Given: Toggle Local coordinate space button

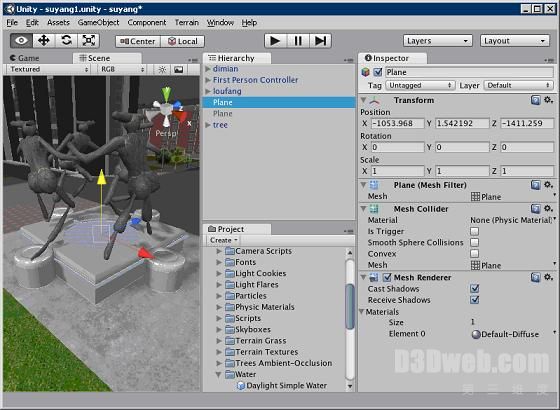Looking at the screenshot, I should (x=182, y=41).
